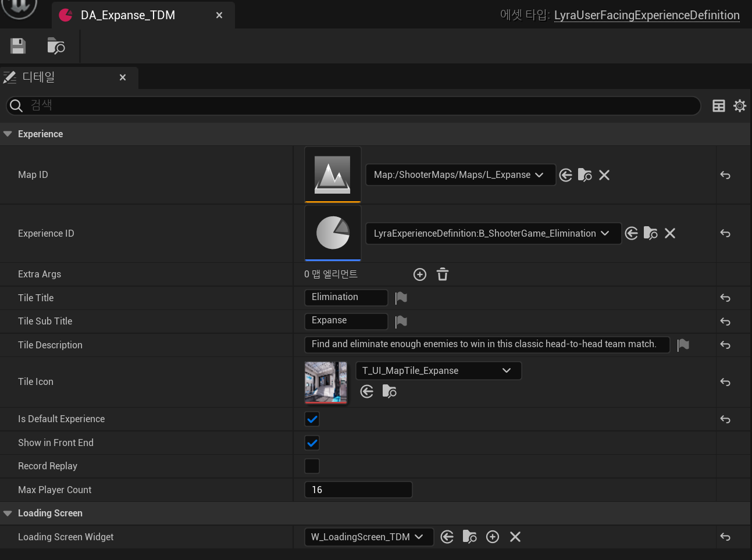Save the DA_Expanse_TDM asset

coord(18,46)
